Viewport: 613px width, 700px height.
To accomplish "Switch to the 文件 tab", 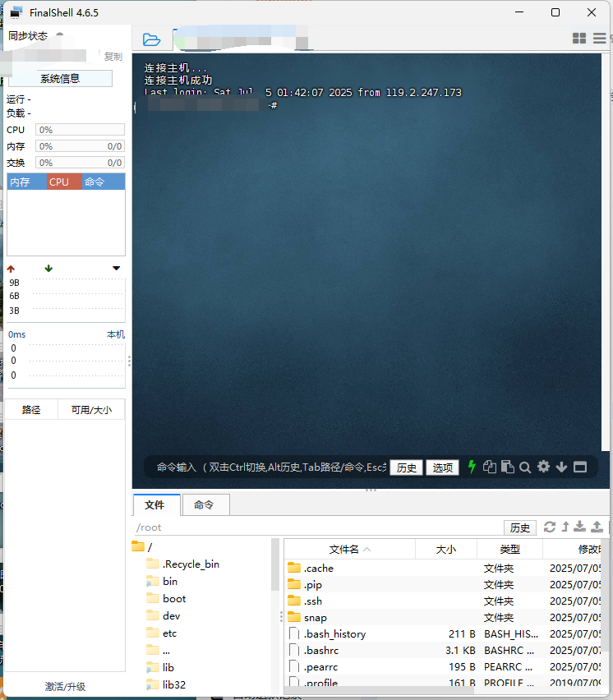I will click(x=156, y=505).
